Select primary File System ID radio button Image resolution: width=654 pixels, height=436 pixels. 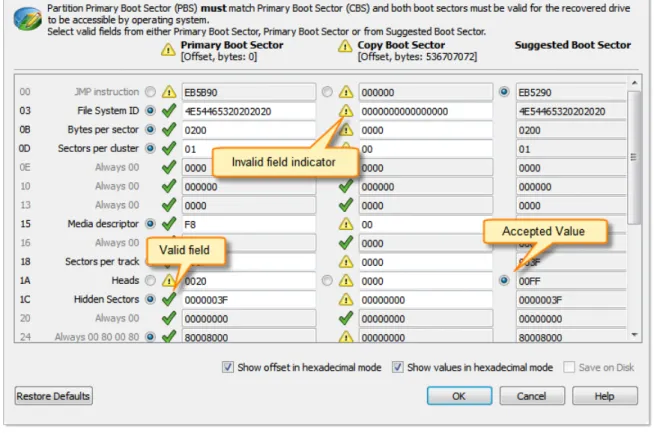coord(150,111)
